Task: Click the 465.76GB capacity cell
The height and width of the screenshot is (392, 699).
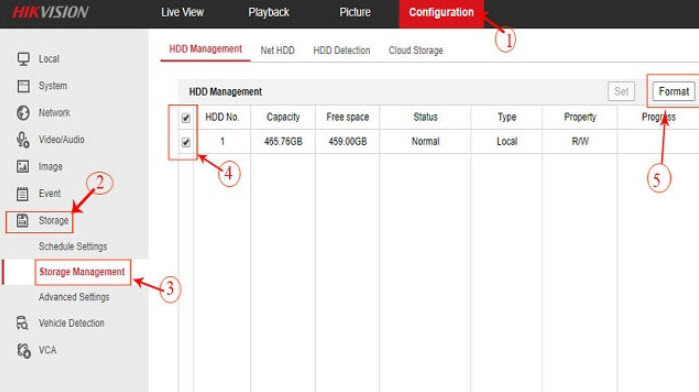Action: (x=283, y=142)
